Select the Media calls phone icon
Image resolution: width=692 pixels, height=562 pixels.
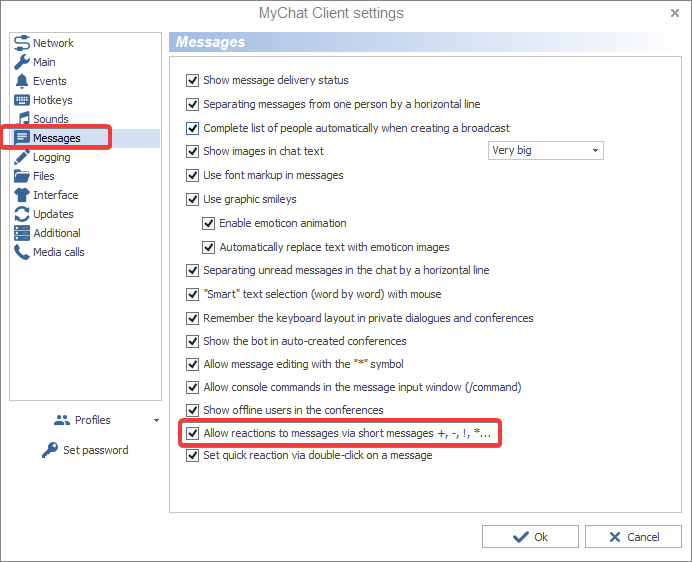pos(22,252)
